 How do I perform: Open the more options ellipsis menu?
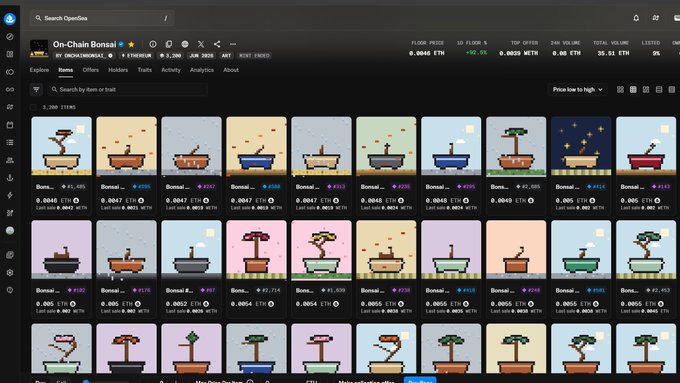click(233, 44)
